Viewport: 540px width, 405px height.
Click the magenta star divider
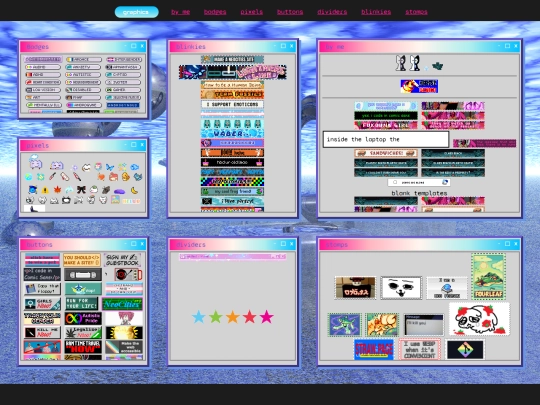tap(267, 317)
